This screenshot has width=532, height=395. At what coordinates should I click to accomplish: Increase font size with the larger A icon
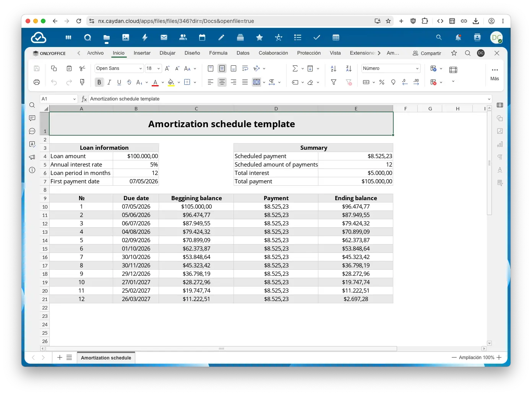[167, 68]
